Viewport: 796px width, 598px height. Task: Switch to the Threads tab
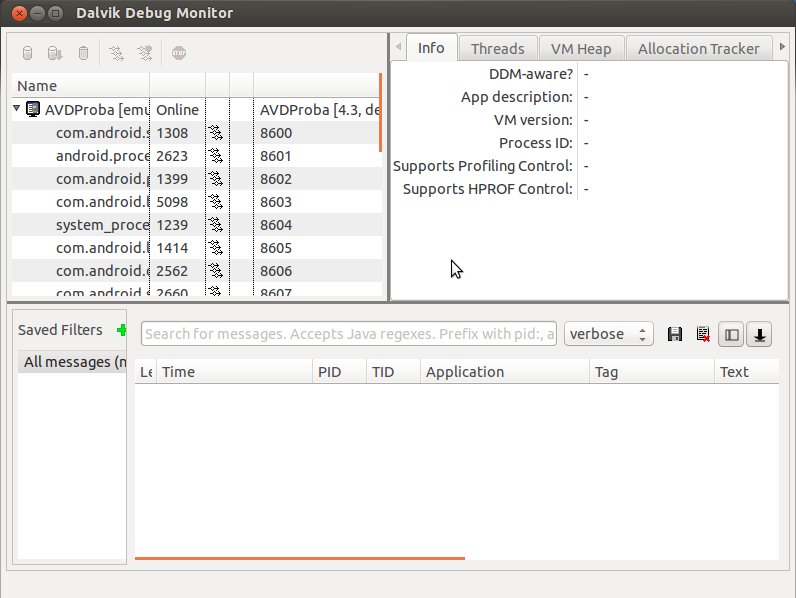pyautogui.click(x=498, y=49)
